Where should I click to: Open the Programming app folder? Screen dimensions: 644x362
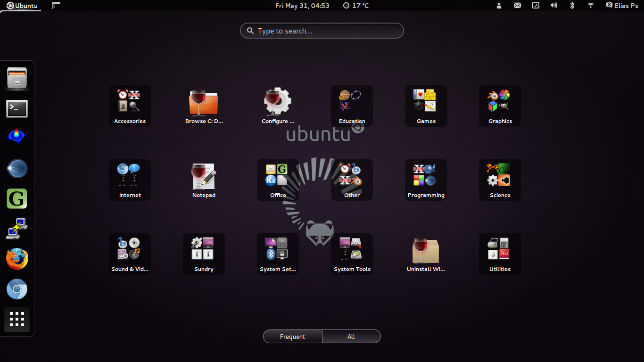point(426,180)
